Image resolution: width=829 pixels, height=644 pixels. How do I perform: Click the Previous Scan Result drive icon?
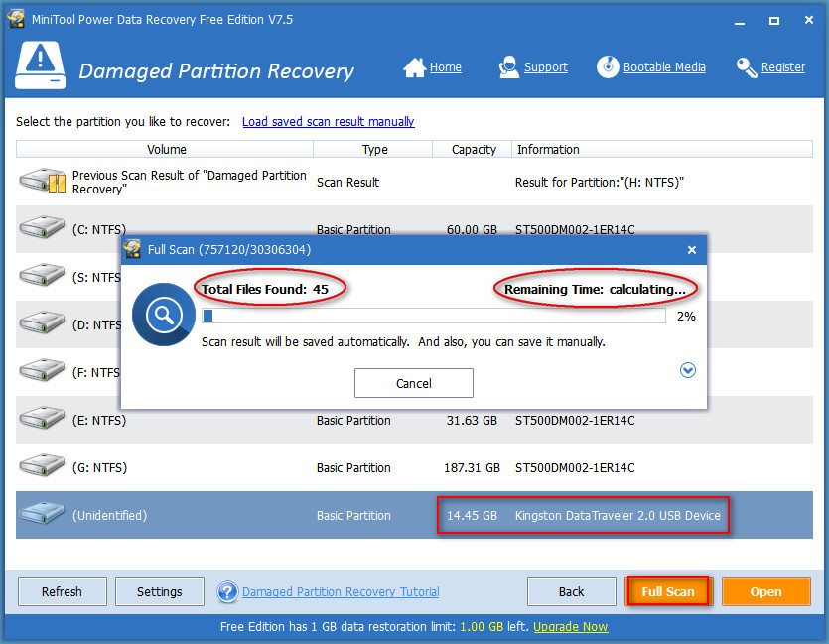point(43,181)
